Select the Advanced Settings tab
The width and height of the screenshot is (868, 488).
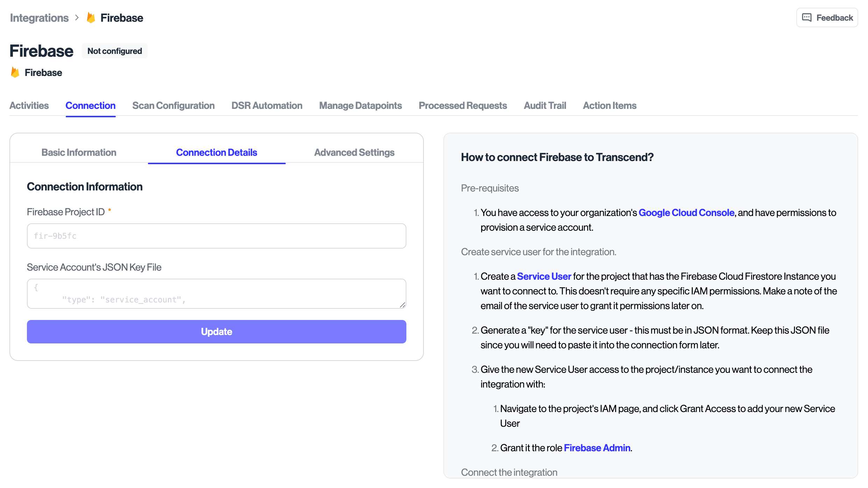click(354, 152)
